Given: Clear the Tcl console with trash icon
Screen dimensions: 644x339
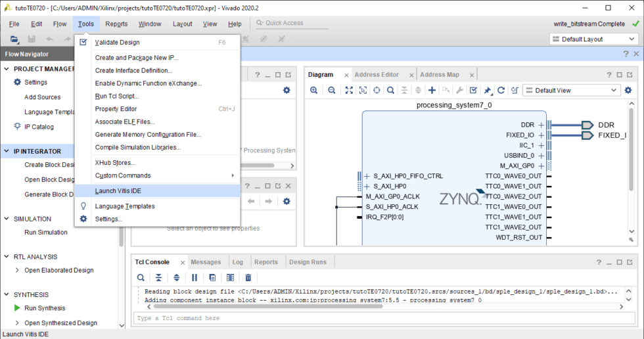Looking at the screenshot, I should 248,278.
